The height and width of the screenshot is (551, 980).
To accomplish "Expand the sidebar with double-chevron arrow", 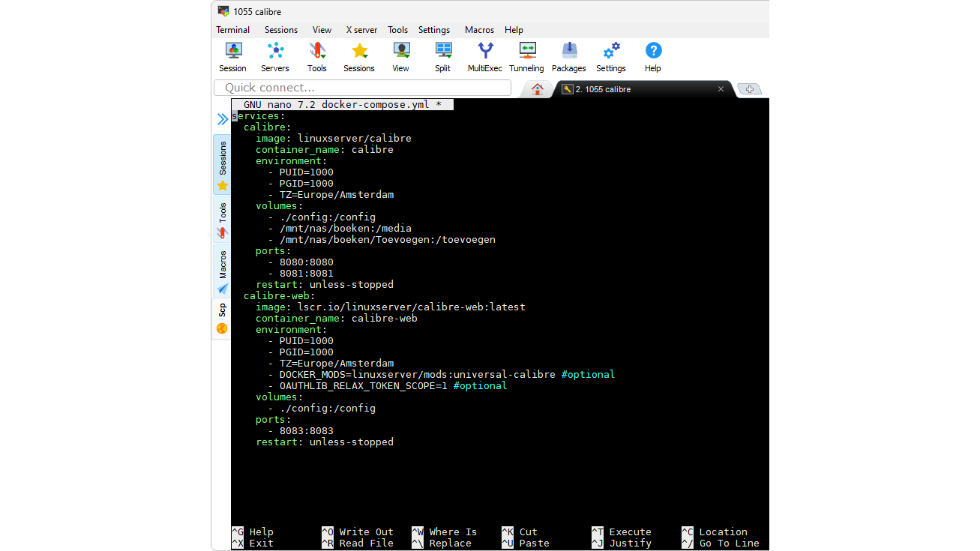I will click(x=222, y=119).
